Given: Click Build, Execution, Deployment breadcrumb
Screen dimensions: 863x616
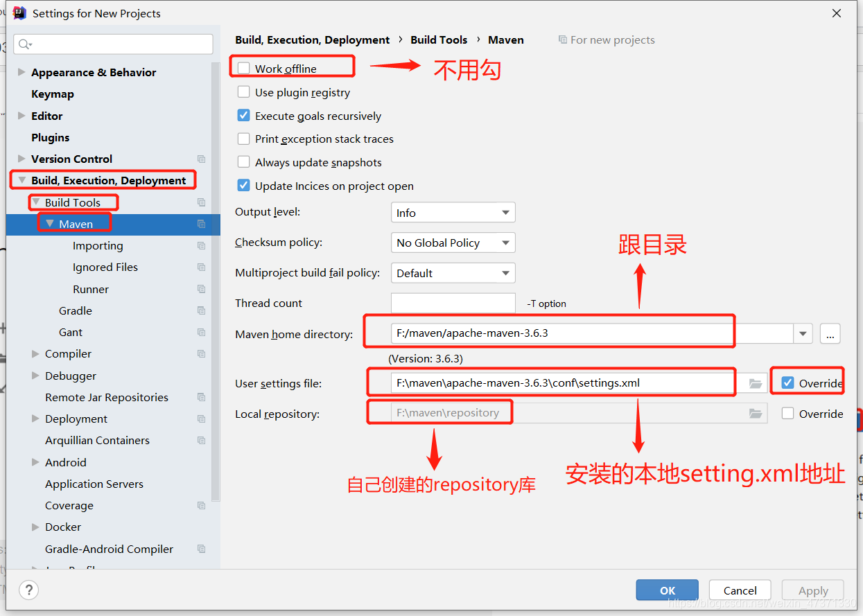Looking at the screenshot, I should (313, 40).
